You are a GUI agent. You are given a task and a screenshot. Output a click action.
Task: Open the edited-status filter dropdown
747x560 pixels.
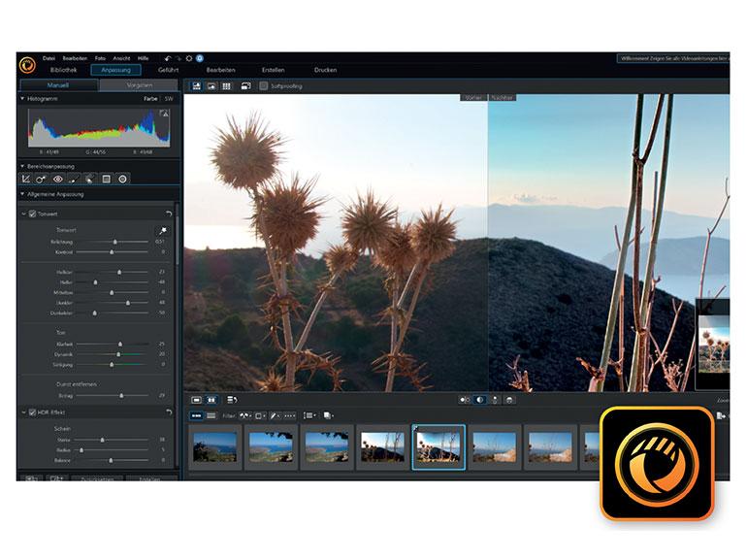[276, 415]
